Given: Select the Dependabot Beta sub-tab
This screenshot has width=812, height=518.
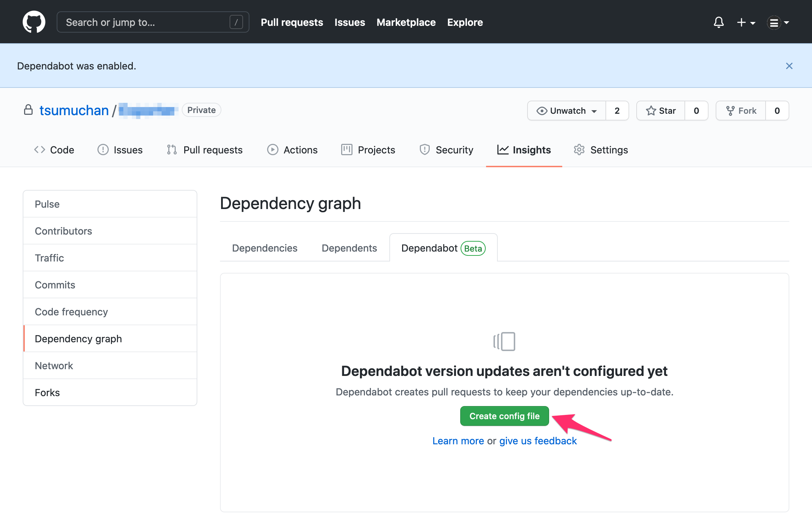Looking at the screenshot, I should pyautogui.click(x=443, y=248).
